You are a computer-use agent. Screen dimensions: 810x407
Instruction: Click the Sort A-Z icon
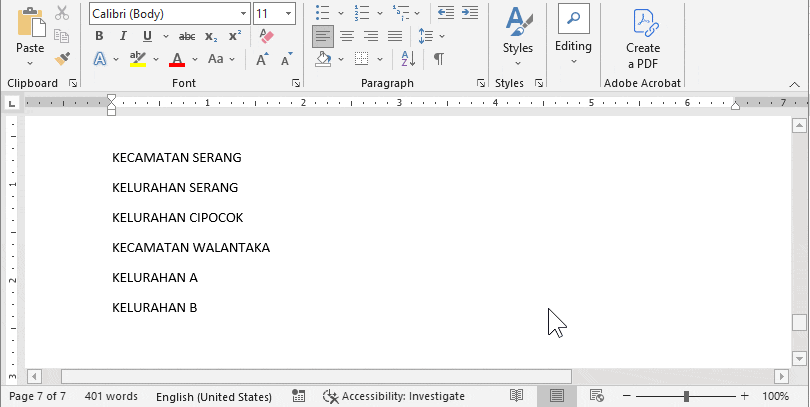[408, 59]
